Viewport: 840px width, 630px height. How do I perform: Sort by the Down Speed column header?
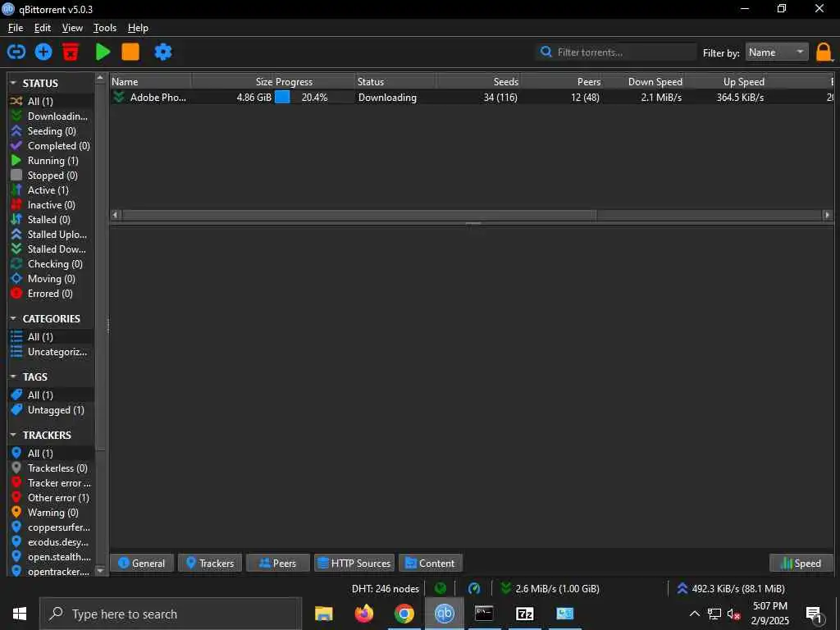coord(643,81)
